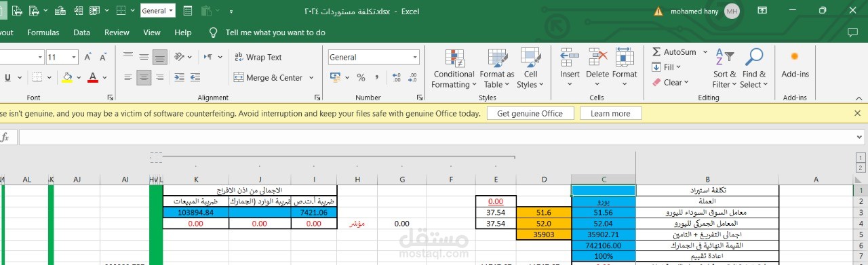Toggle Wrap Text
This screenshot has height=265, width=868.
258,58
